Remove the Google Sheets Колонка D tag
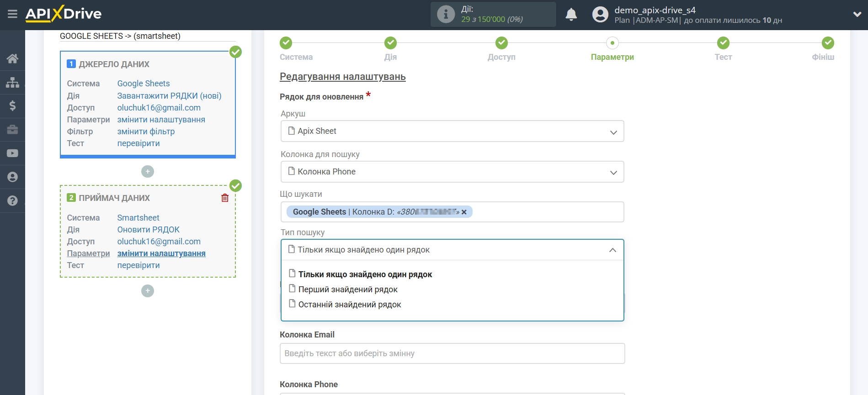868x395 pixels. [x=464, y=212]
